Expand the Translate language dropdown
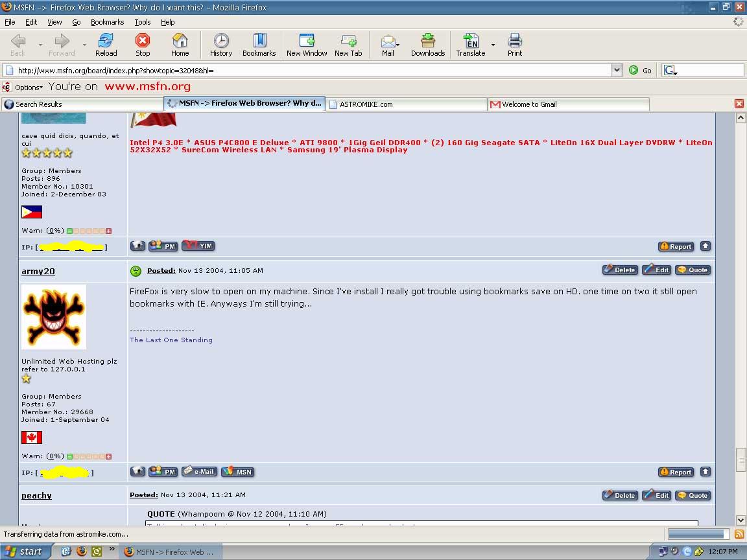 tap(493, 45)
